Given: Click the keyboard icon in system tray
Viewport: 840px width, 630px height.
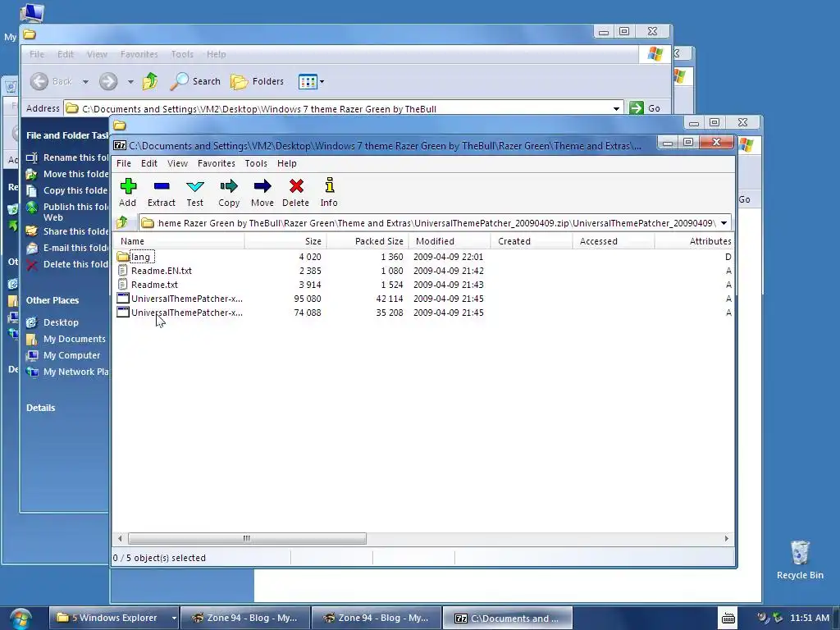Looking at the screenshot, I should (728, 618).
